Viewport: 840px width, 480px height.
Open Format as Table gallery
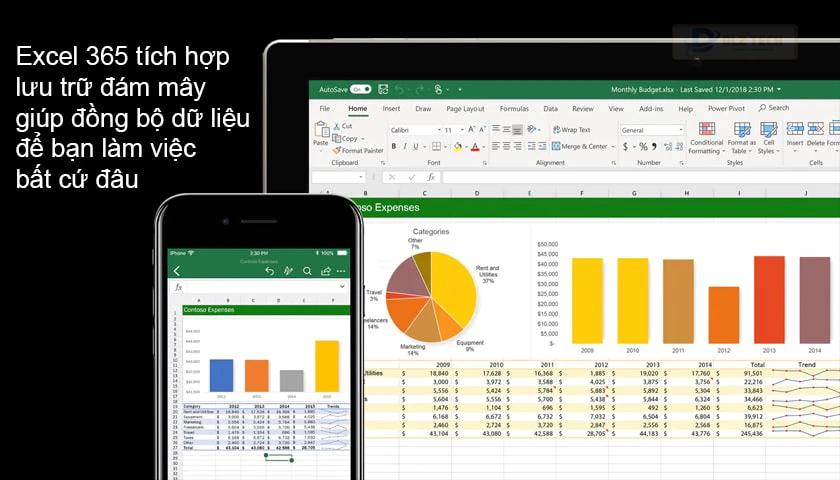tap(741, 138)
